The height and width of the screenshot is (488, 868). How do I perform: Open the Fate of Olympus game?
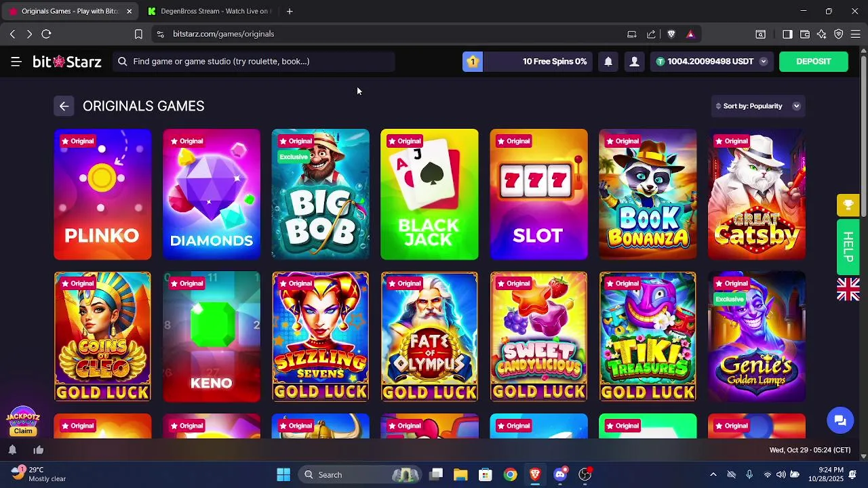pyautogui.click(x=429, y=337)
